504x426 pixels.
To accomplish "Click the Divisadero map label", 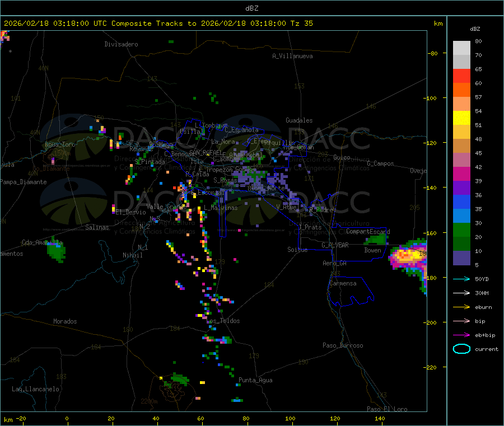I will point(121,44).
